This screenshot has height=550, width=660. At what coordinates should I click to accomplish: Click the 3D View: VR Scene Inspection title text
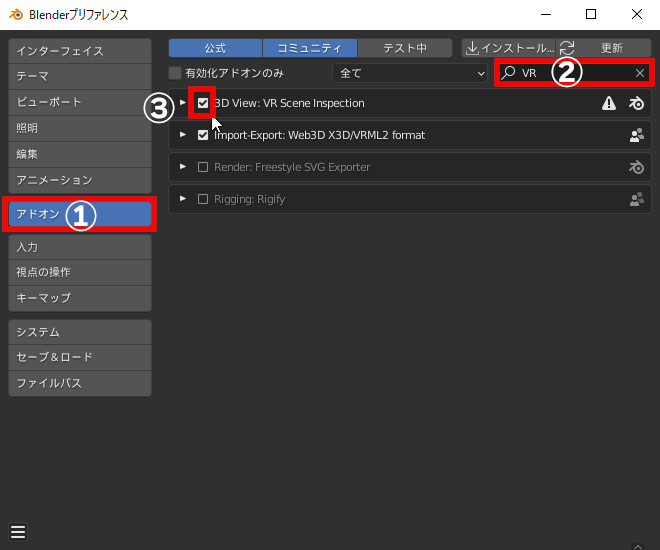point(290,103)
